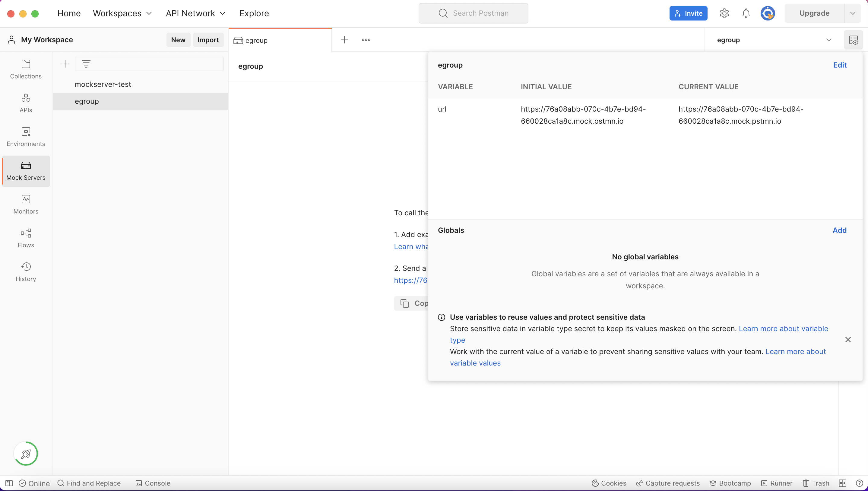Click the Search Postman field

pos(473,13)
